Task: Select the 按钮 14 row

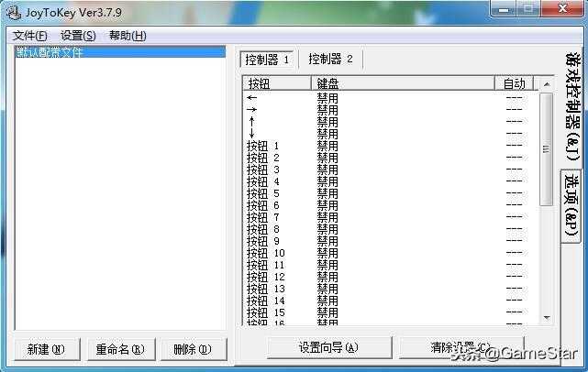Action: tap(391, 301)
